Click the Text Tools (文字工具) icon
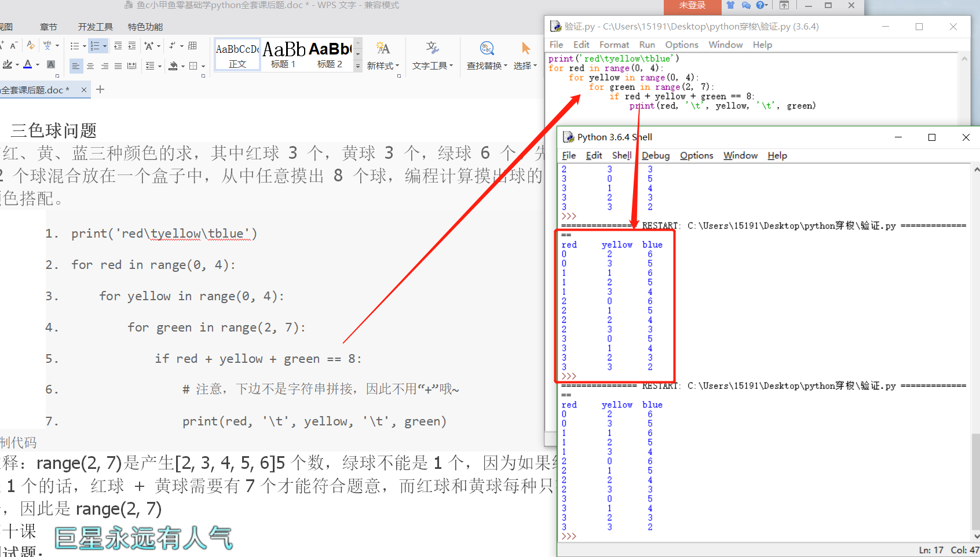Image resolution: width=980 pixels, height=557 pixels. pos(432,48)
